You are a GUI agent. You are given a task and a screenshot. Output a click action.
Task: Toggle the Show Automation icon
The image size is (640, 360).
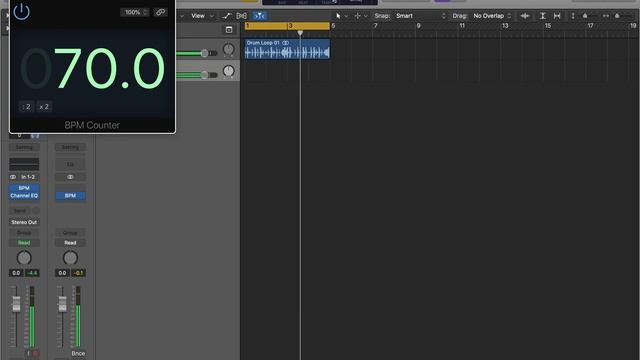(x=227, y=16)
